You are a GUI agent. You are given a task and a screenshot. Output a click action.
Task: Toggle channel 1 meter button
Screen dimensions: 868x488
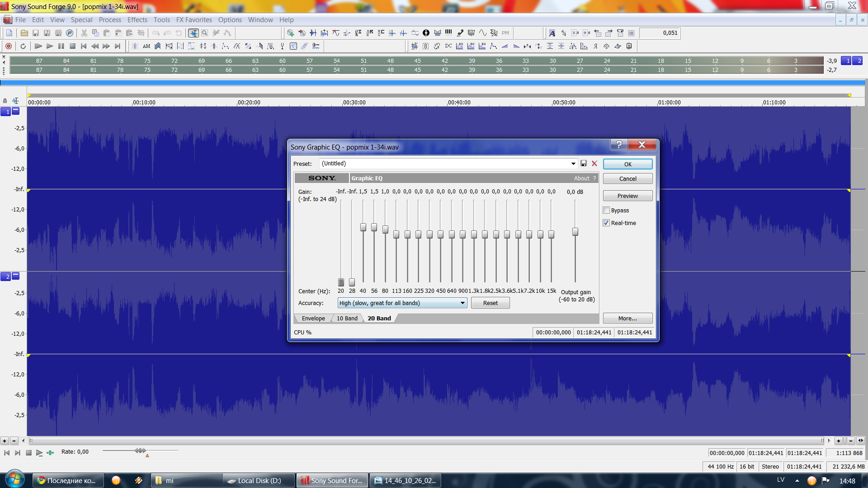point(846,61)
